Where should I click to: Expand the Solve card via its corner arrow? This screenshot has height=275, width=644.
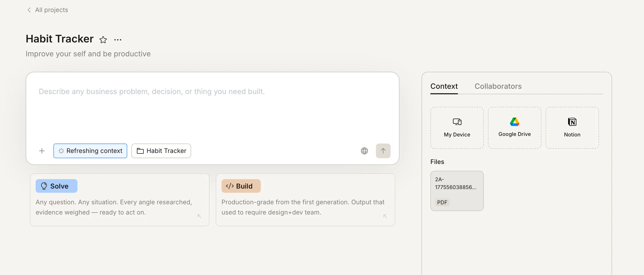(199, 217)
